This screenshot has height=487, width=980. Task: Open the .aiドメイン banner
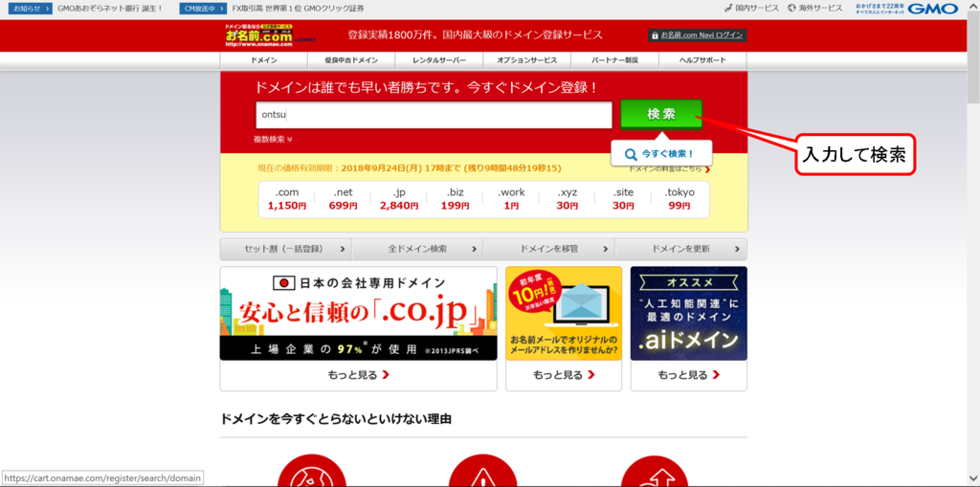[689, 313]
